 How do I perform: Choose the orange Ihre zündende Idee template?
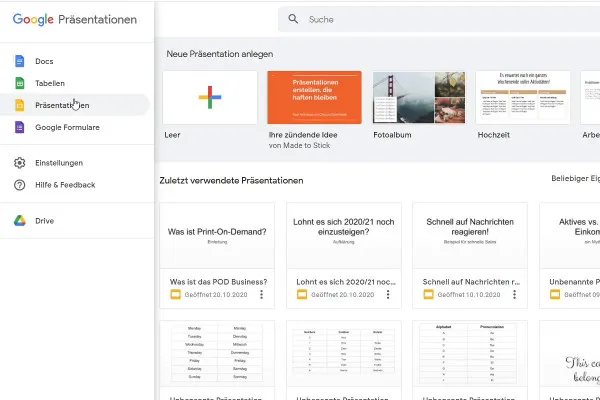coord(315,97)
